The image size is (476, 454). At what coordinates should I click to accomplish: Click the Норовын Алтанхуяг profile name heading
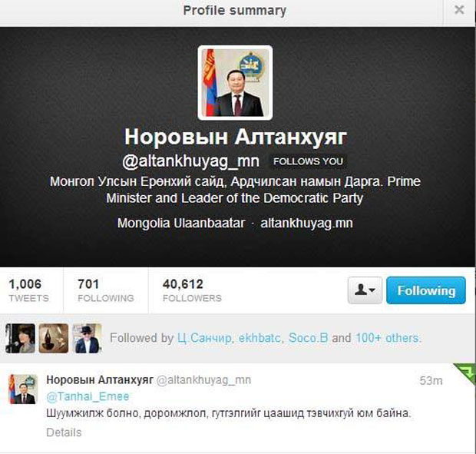coord(236,137)
